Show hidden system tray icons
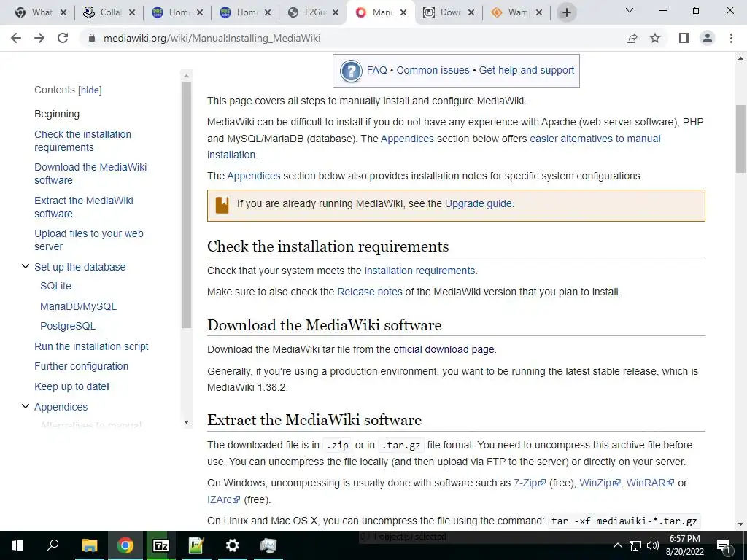 pos(617,545)
